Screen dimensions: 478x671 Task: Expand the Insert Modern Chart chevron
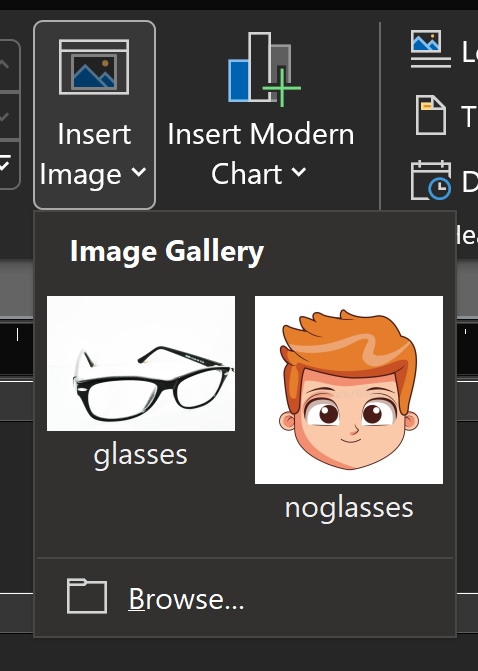coord(299,172)
